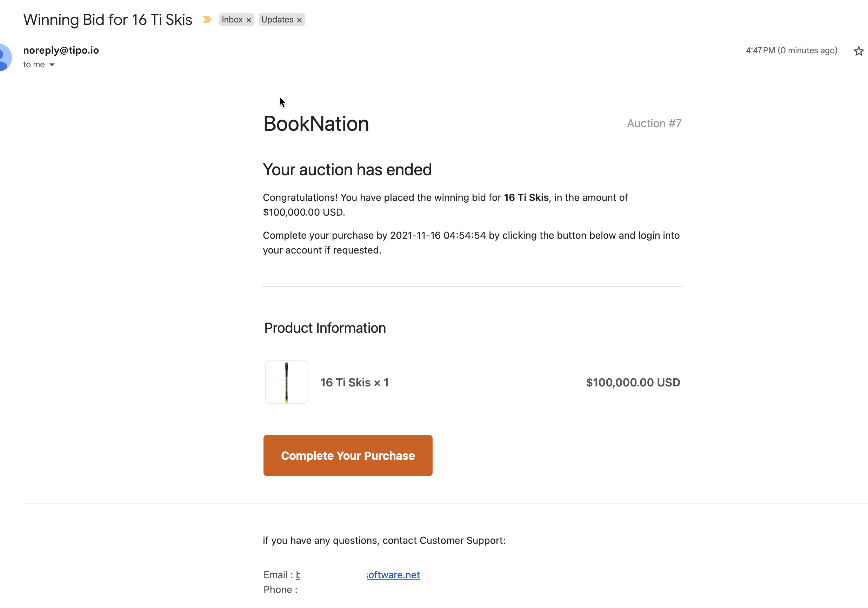Remove the Updates label with its x
This screenshot has height=608, width=868.
pyautogui.click(x=299, y=20)
